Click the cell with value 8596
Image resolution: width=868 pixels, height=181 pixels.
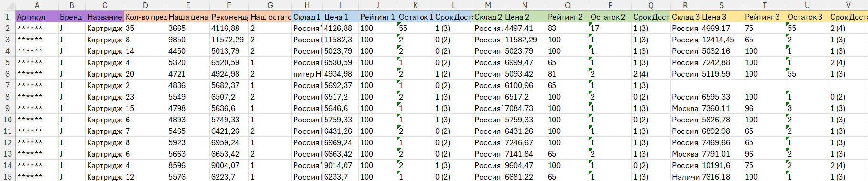pyautogui.click(x=188, y=165)
